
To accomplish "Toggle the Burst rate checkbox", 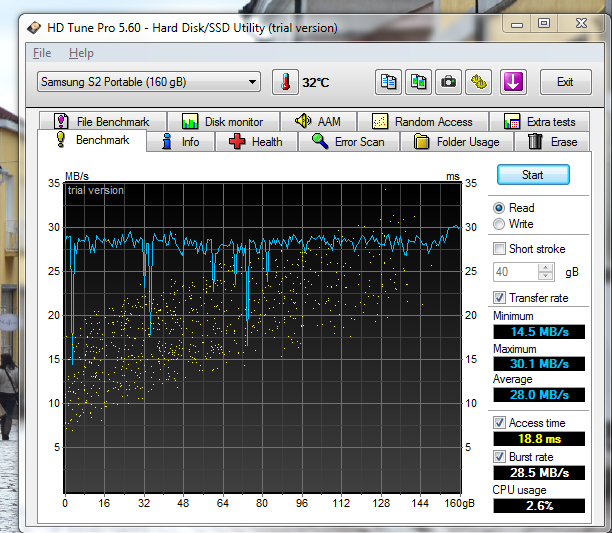I will point(499,457).
